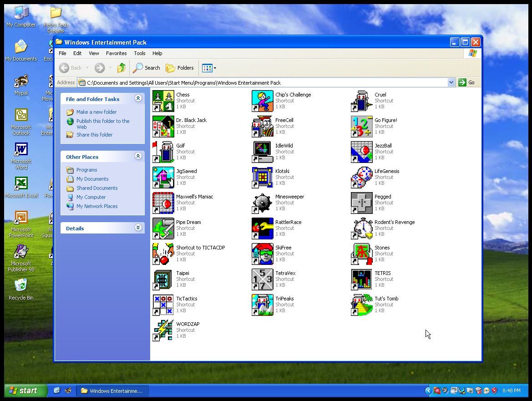
Task: Collapse the File and Folder Tasks panel
Action: (x=138, y=98)
